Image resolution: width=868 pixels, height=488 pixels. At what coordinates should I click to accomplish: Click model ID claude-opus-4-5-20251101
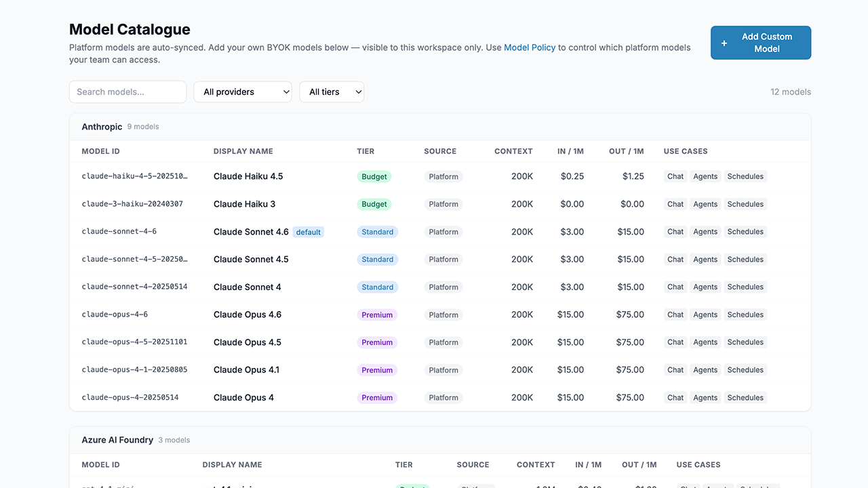point(134,342)
